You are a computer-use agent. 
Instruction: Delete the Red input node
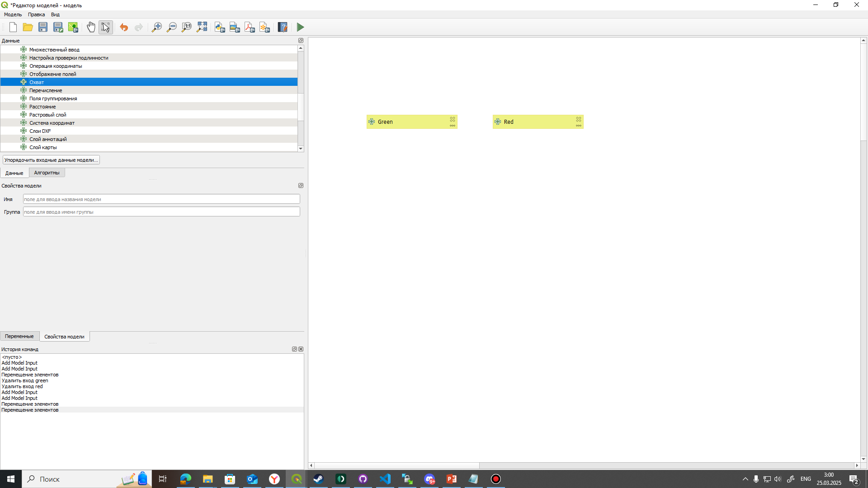579,119
